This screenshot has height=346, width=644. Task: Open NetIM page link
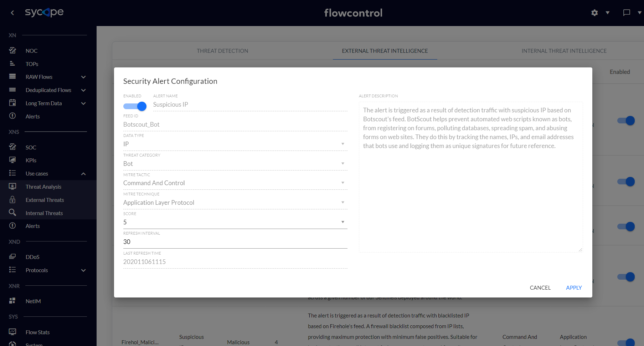click(33, 301)
